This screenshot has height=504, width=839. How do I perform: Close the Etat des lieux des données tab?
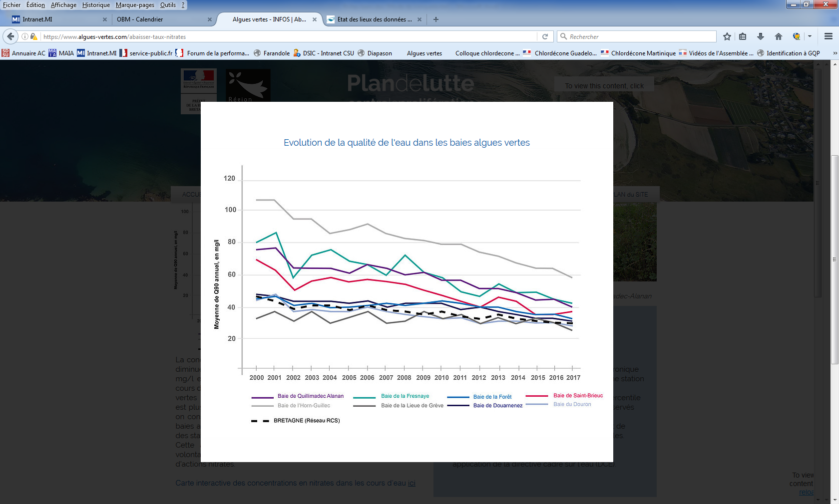click(x=419, y=19)
